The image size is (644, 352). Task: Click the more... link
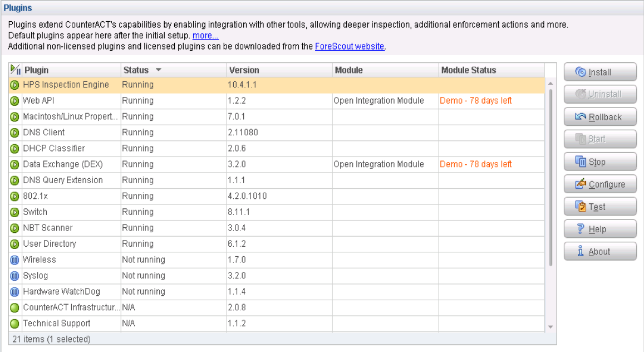point(205,36)
